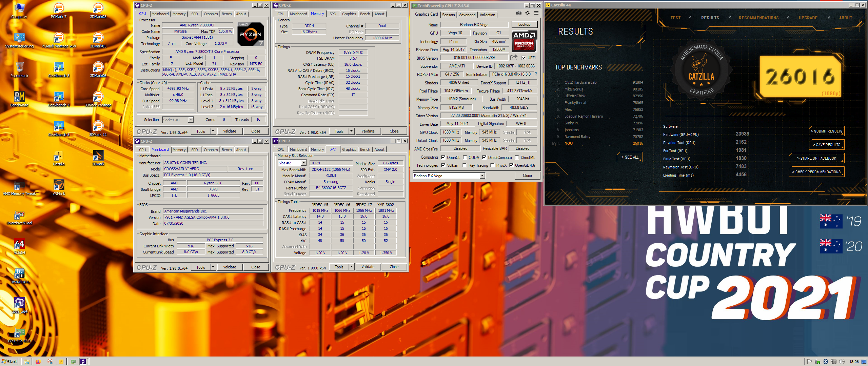Toggle the Ray Tracing checkbox
This screenshot has height=366, width=868.
[x=465, y=165]
